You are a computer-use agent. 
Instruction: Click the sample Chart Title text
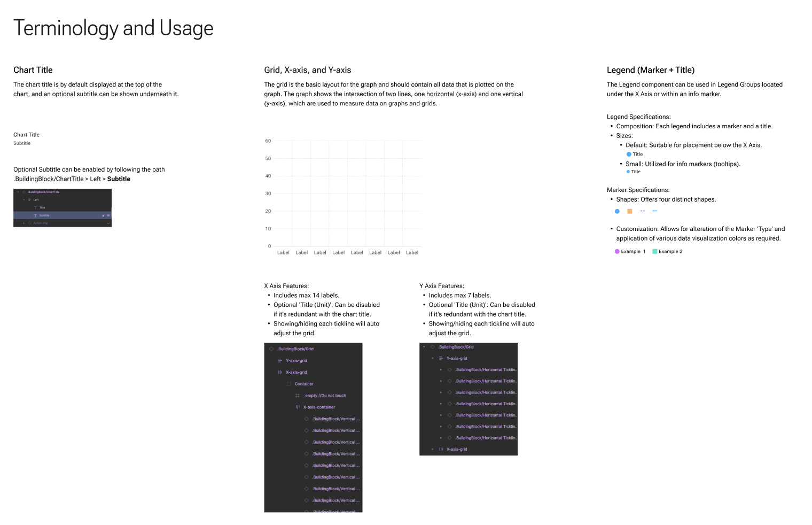point(26,135)
